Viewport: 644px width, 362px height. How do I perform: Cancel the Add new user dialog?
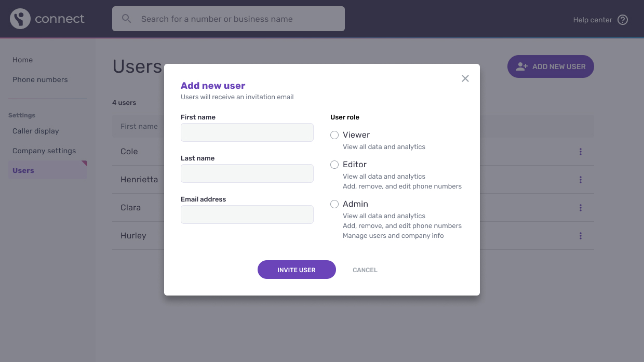[x=365, y=270]
